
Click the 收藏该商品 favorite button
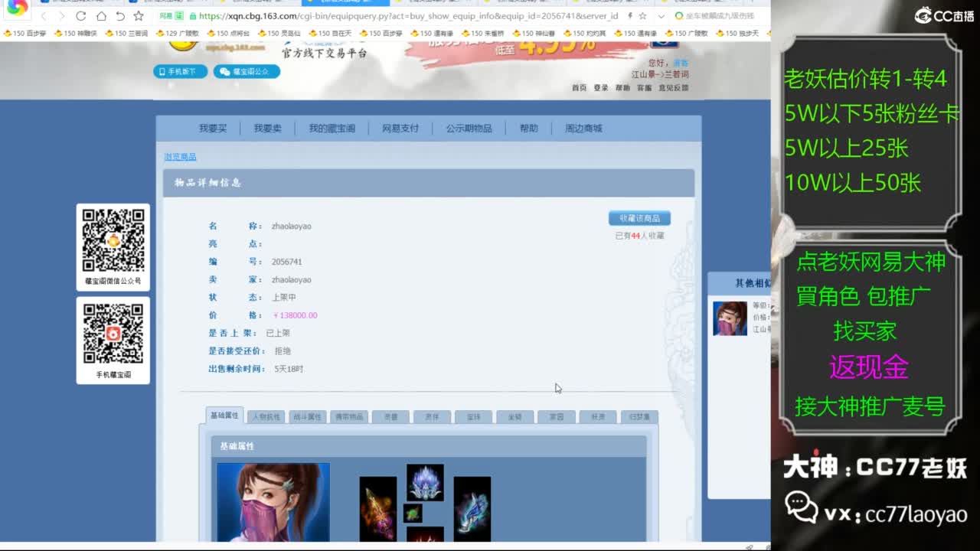click(639, 219)
